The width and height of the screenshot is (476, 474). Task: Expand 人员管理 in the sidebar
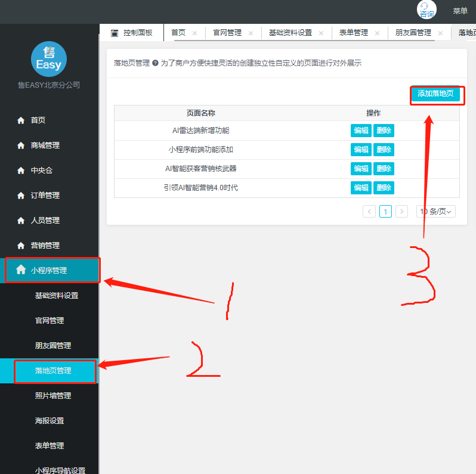[48, 221]
